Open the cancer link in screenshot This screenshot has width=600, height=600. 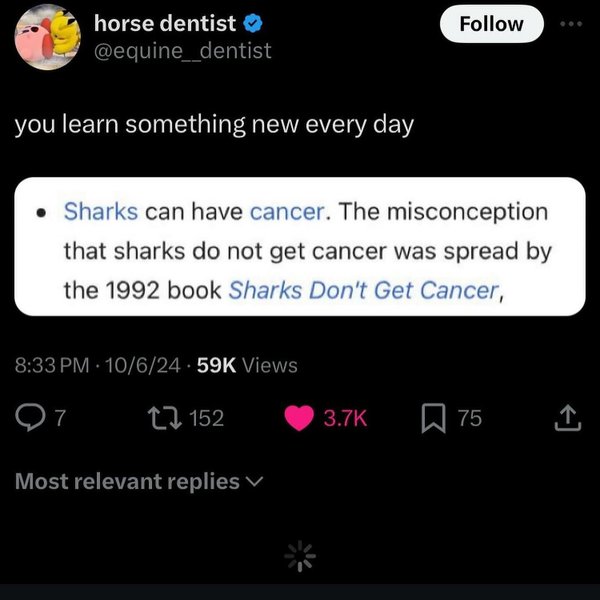[287, 212]
